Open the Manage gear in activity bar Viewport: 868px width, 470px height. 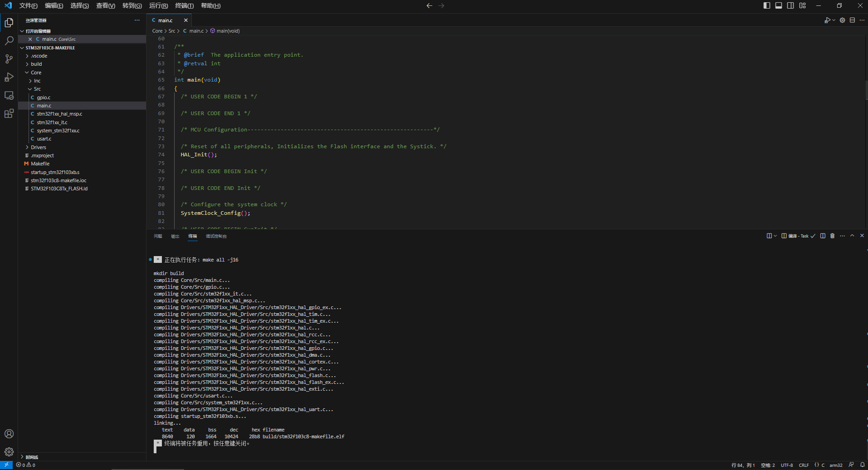(9, 452)
